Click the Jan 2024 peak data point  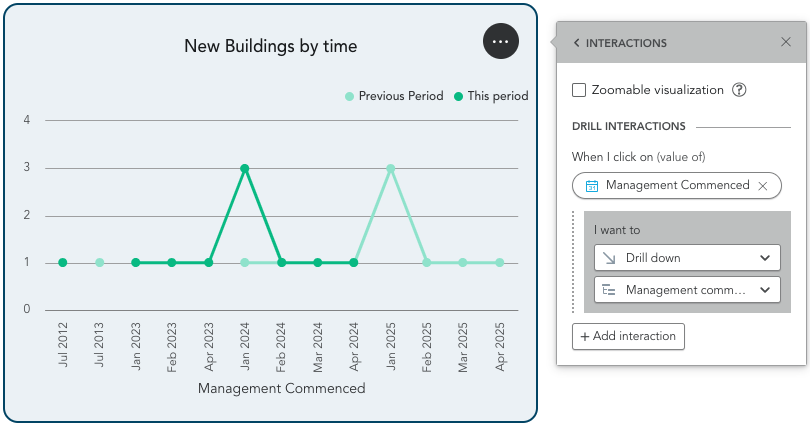click(245, 168)
